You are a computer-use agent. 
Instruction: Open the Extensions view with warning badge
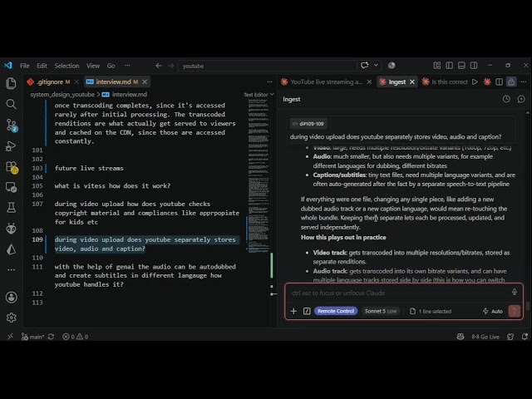coord(12,167)
